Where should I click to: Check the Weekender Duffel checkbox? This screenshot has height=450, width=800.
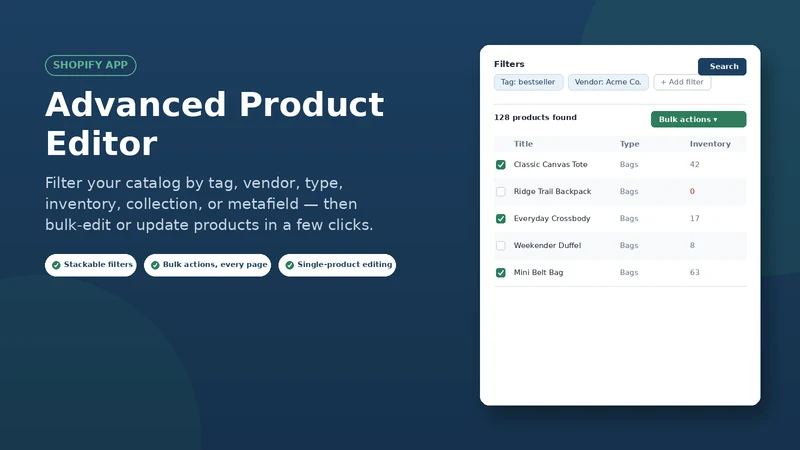coord(501,246)
